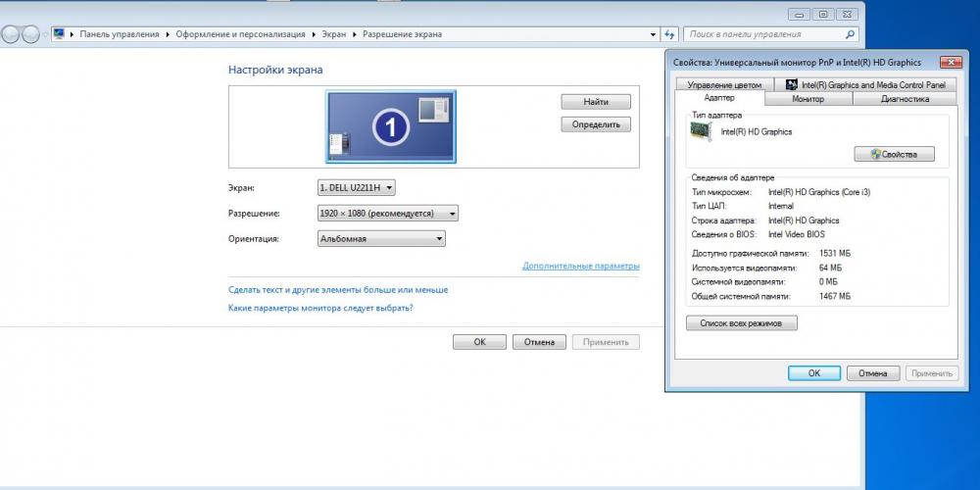This screenshot has width=980, height=490.
Task: Click the Настройки экрана heading
Action: (x=275, y=70)
